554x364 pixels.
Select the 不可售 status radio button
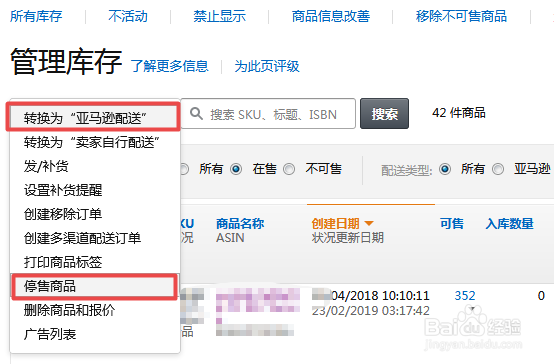[x=289, y=169]
